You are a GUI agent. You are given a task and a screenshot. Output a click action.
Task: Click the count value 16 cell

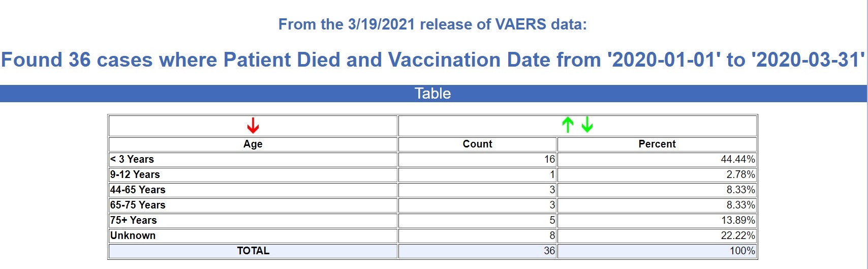(x=549, y=159)
